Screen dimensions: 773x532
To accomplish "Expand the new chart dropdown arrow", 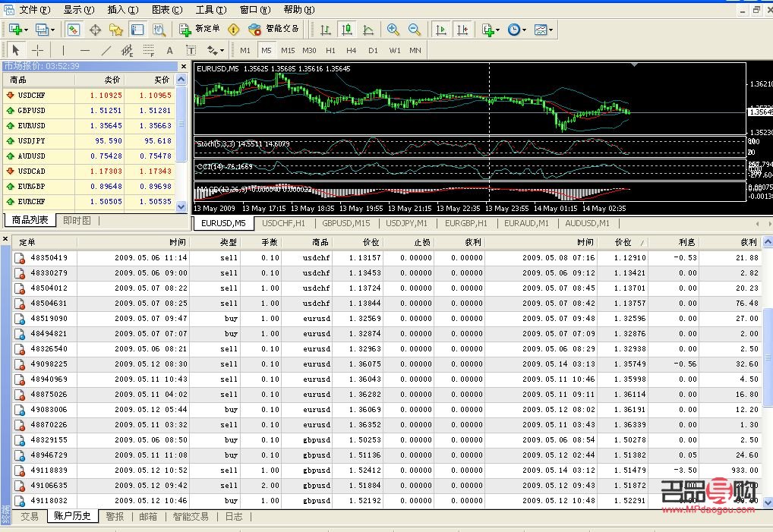I will click(26, 30).
